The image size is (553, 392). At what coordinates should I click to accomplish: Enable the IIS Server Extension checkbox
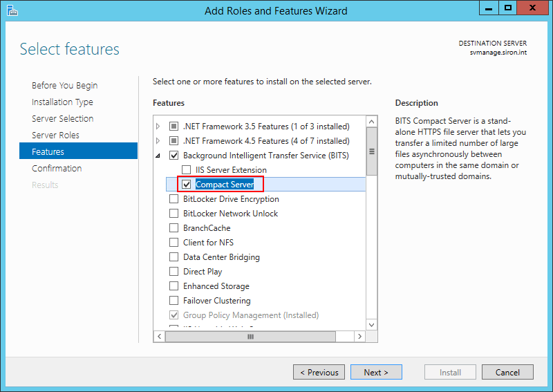pyautogui.click(x=186, y=169)
